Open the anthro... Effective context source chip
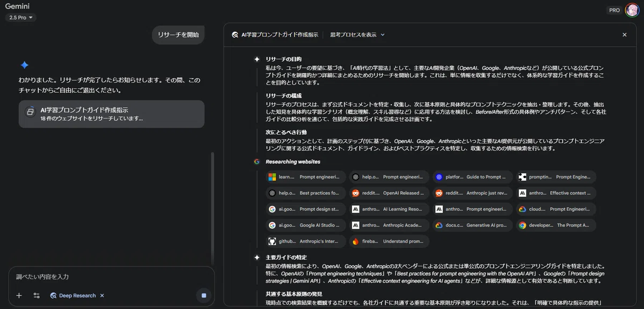 point(556,193)
